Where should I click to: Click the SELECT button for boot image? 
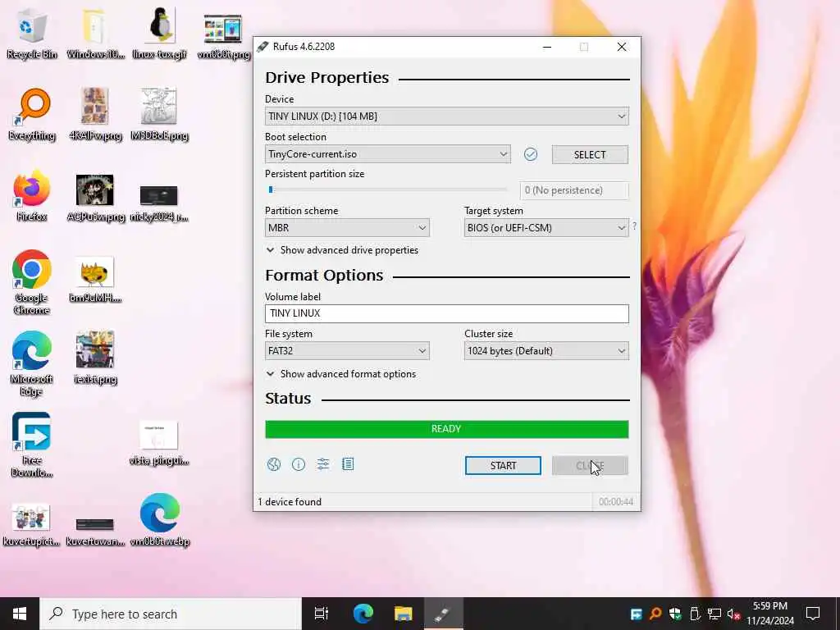(590, 155)
